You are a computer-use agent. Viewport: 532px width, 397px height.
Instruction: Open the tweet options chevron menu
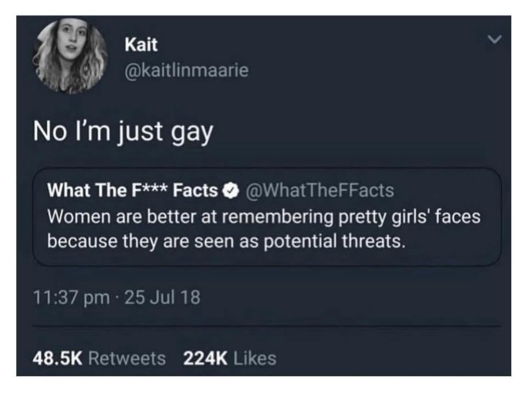(494, 40)
